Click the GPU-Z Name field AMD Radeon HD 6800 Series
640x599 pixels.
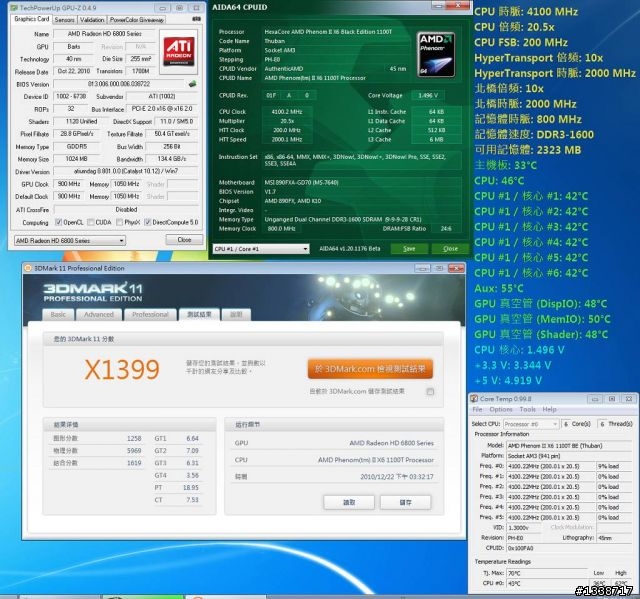pos(104,34)
